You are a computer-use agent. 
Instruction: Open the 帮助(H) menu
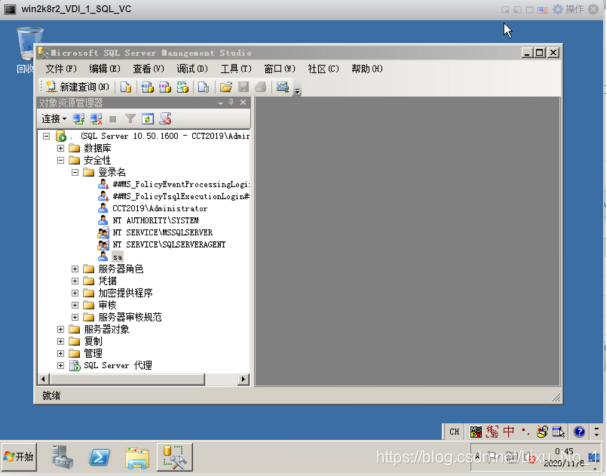coord(367,69)
